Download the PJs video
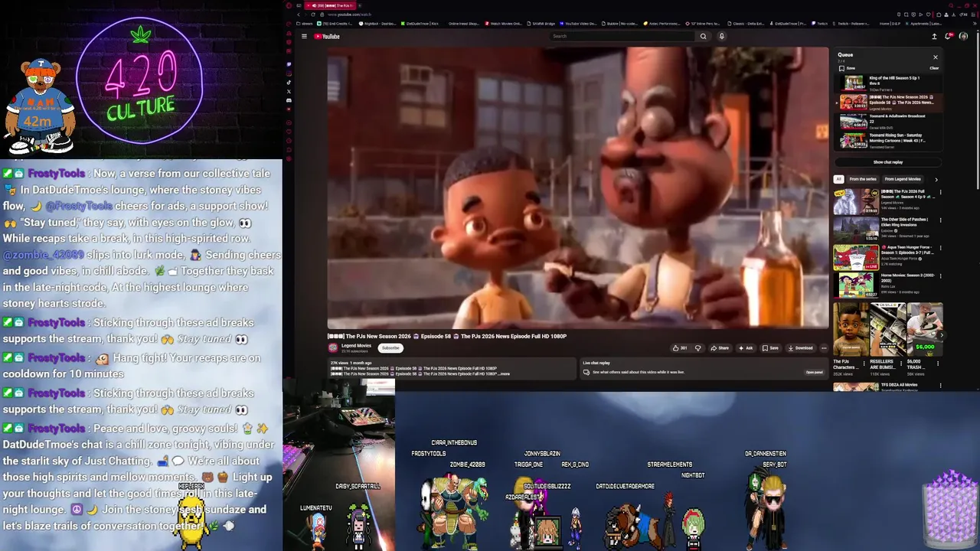This screenshot has width=980, height=551. coord(800,348)
